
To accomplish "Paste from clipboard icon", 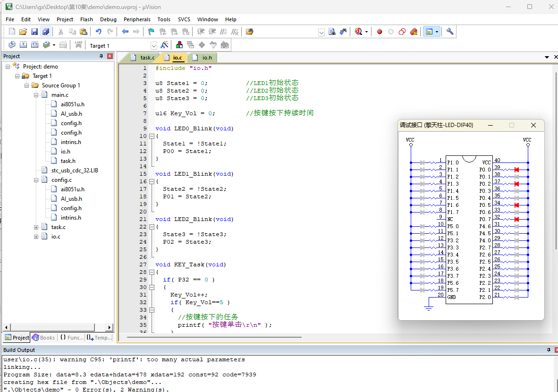I will click(83, 32).
